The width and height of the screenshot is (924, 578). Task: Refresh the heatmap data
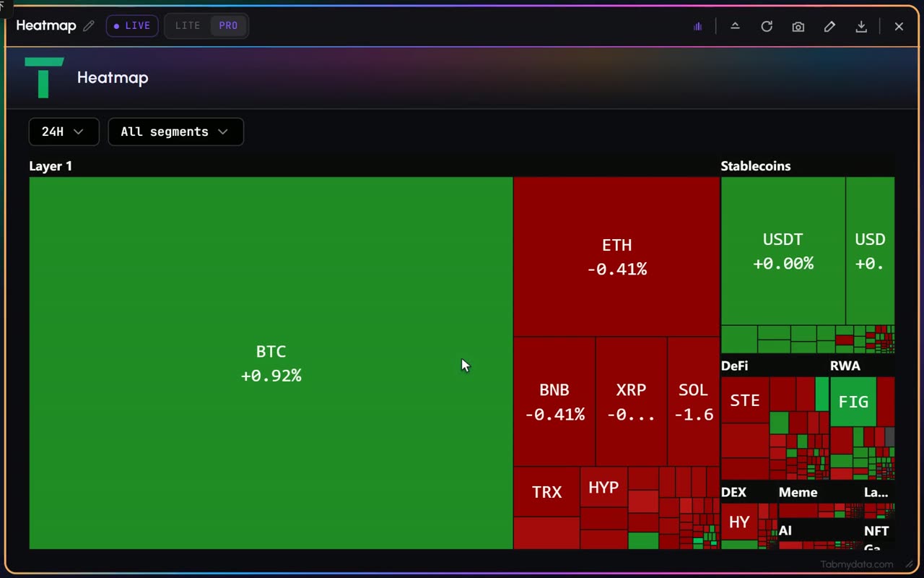767,26
